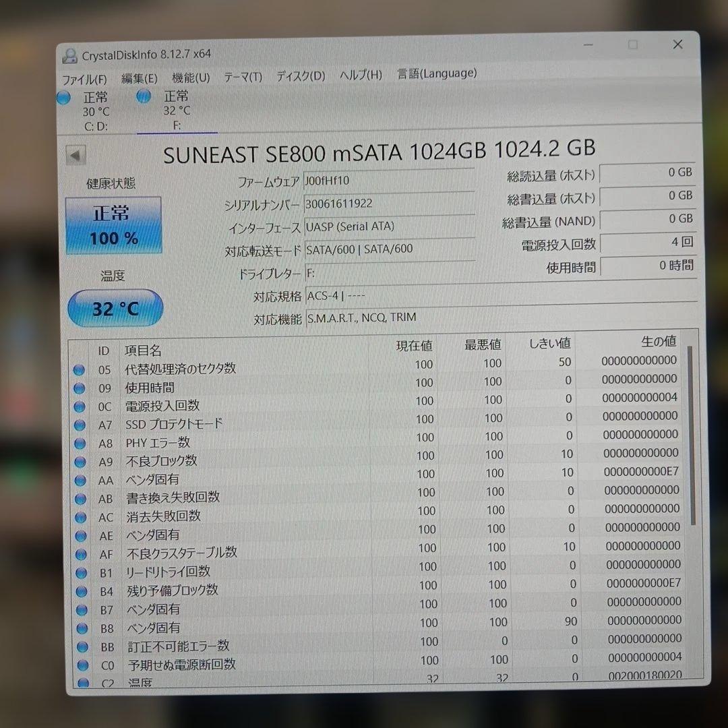Viewport: 728px width, 728px height.
Task: Click blue status dot beside 代替処理済のセクタ数
Action: tap(80, 369)
